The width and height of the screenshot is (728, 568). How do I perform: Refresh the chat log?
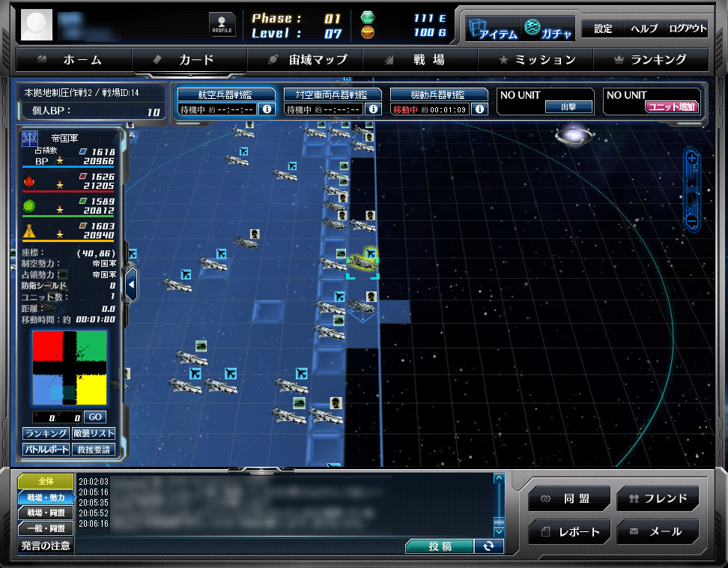click(x=488, y=546)
